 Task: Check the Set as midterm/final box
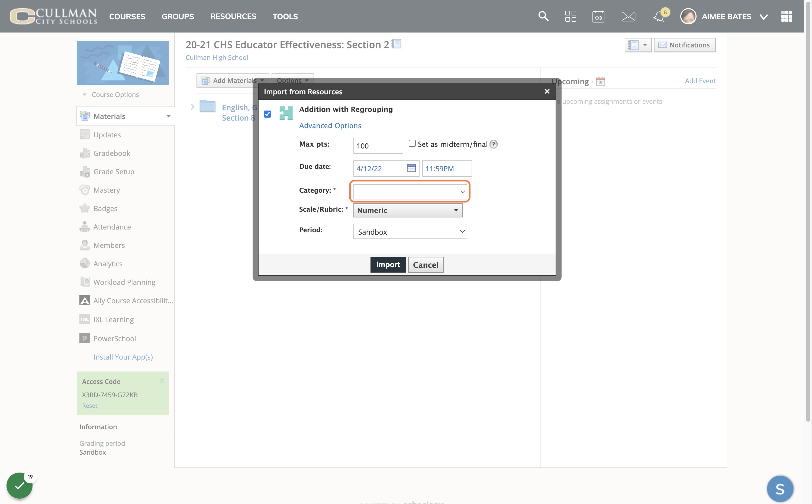pyautogui.click(x=412, y=143)
